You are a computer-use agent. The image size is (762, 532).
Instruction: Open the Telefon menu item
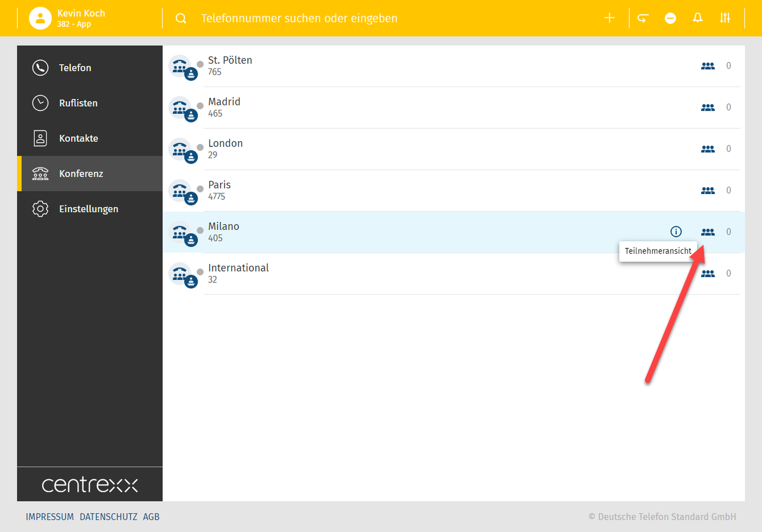(x=75, y=68)
